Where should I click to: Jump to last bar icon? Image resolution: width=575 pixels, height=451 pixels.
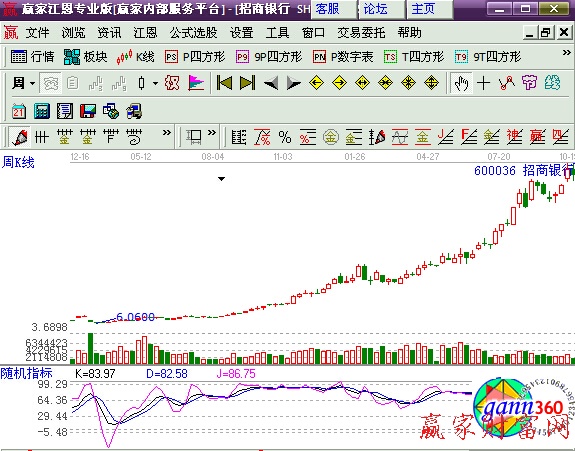(247, 83)
